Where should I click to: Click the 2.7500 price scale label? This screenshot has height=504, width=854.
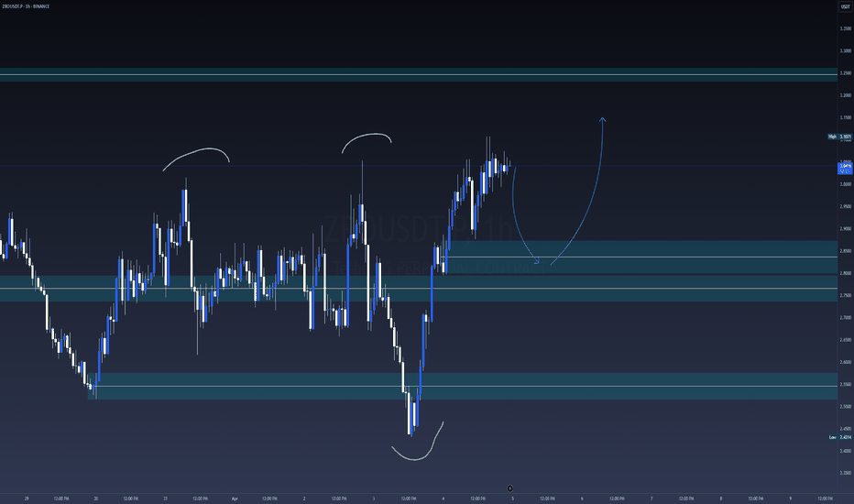(x=845, y=295)
